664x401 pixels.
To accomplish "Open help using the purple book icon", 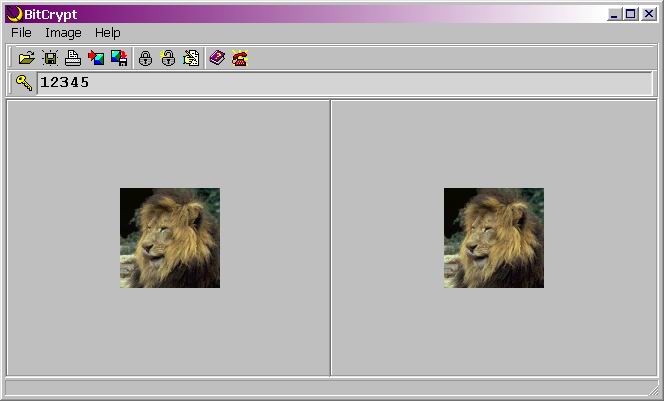I will (217, 58).
